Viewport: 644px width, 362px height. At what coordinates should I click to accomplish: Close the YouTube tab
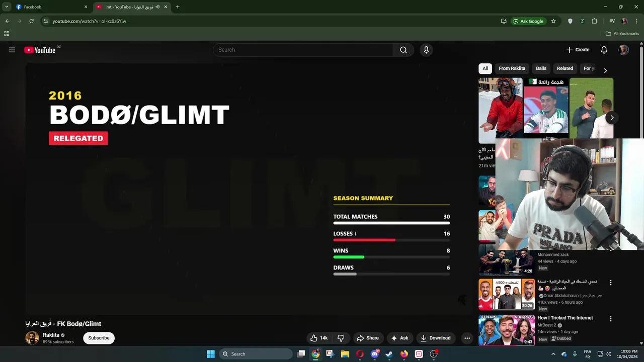166,7
